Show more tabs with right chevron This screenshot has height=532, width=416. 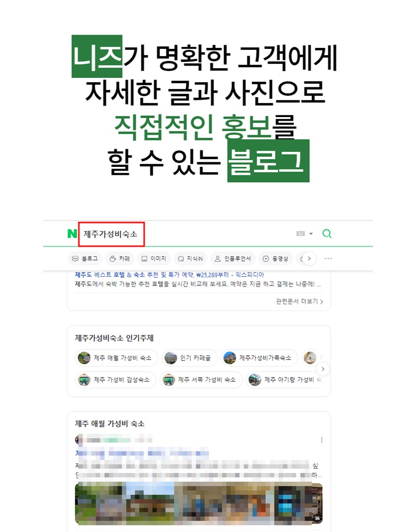[x=309, y=258]
